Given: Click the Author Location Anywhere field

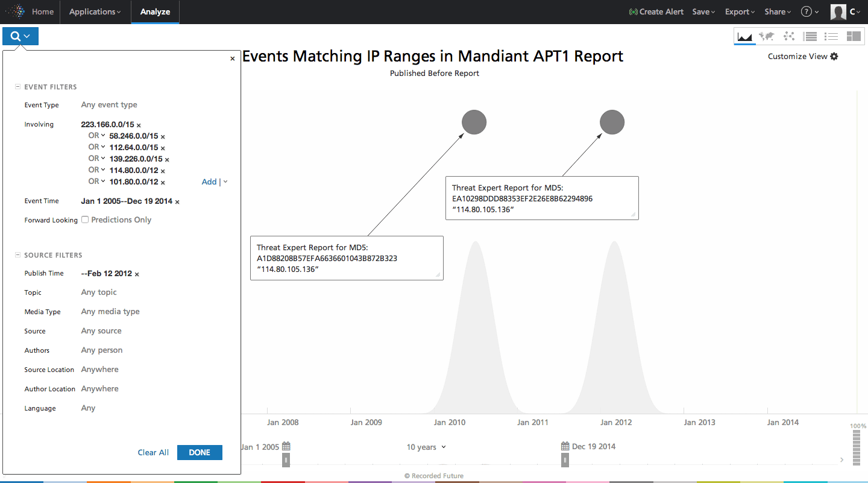Looking at the screenshot, I should (100, 389).
